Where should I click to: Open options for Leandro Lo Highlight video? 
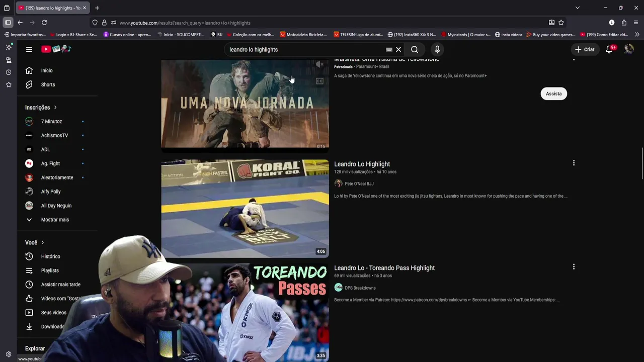click(x=574, y=163)
